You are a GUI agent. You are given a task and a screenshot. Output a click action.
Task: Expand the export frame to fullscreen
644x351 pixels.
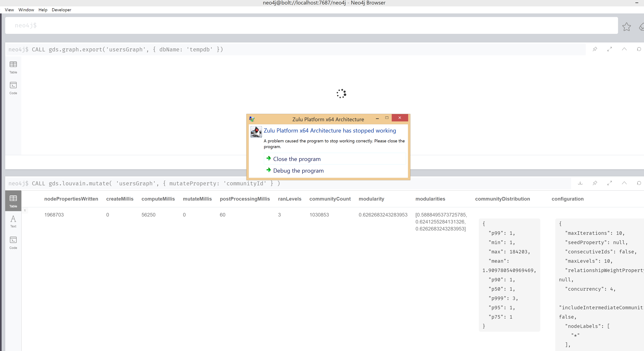tap(609, 49)
